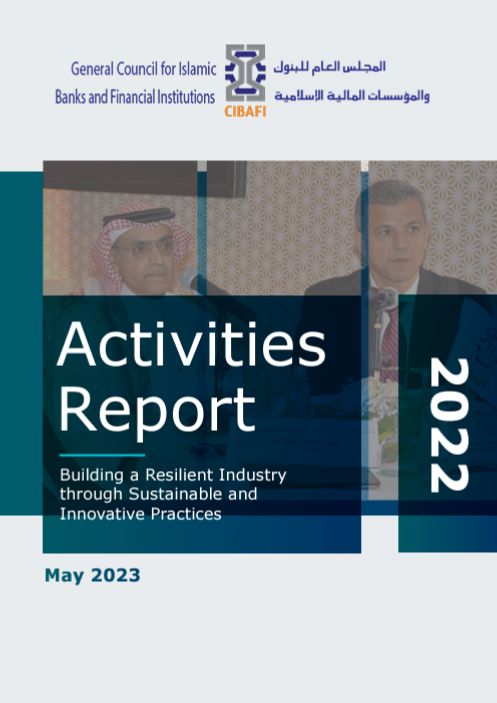This screenshot has width=497, height=703.
Task: Click the cyan divider line under Report
Action: pyautogui.click(x=102, y=455)
